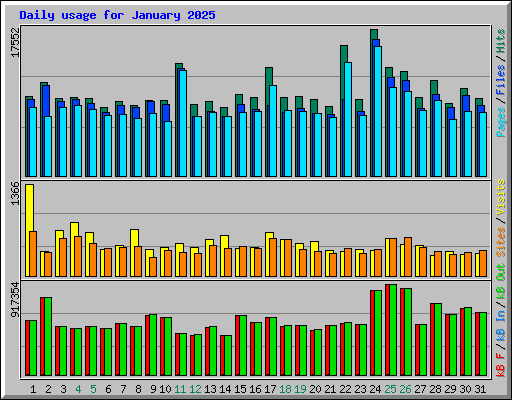Click the y-axis value 17552
512x400 pixels.
point(15,42)
